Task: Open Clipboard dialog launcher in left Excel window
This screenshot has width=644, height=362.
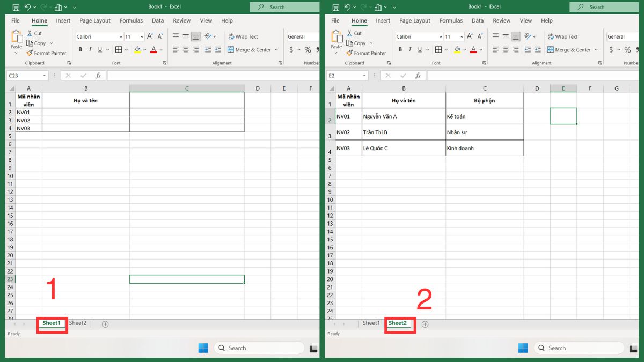Action: [x=69, y=63]
